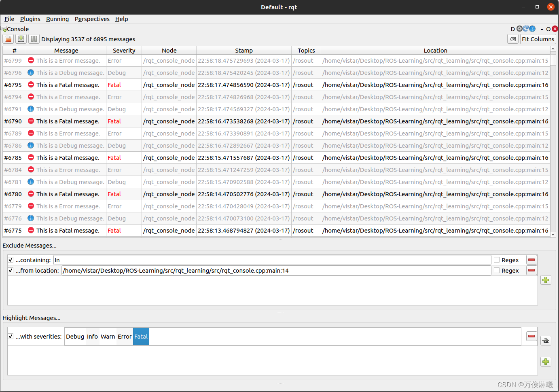The height and width of the screenshot is (392, 559).
Task: Click the Fit Columns button
Action: 538,39
